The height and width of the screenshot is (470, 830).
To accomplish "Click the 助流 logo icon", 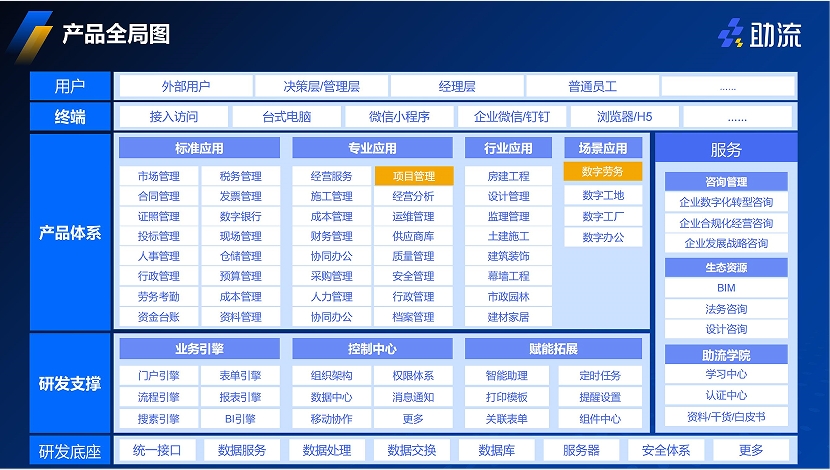I will click(x=732, y=34).
